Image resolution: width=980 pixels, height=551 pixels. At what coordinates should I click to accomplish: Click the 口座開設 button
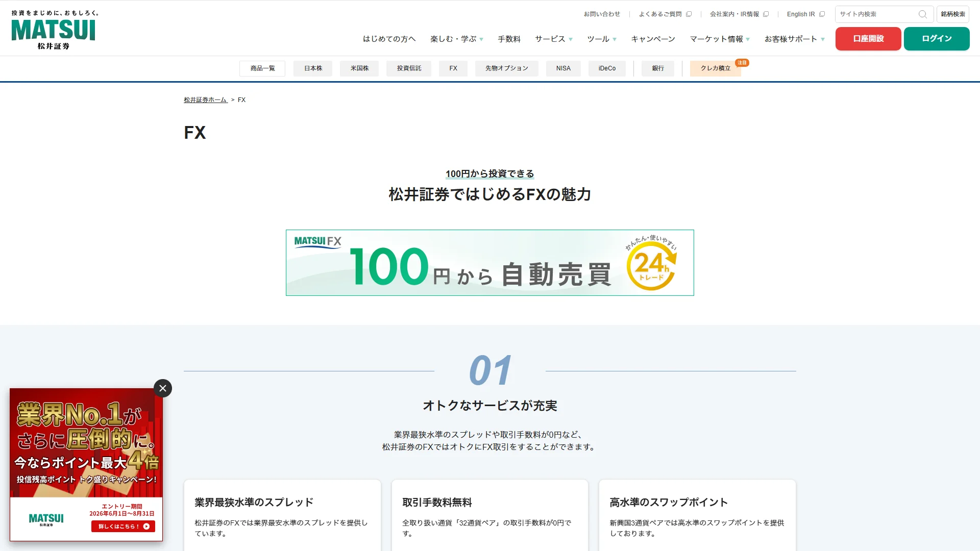tap(868, 39)
